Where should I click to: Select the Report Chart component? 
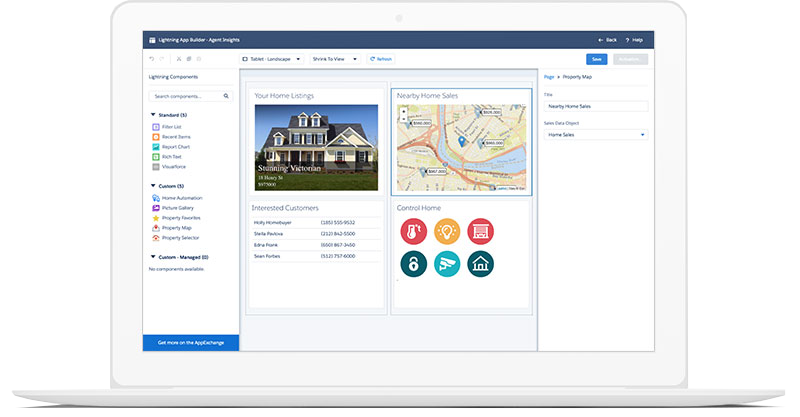pyautogui.click(x=174, y=147)
